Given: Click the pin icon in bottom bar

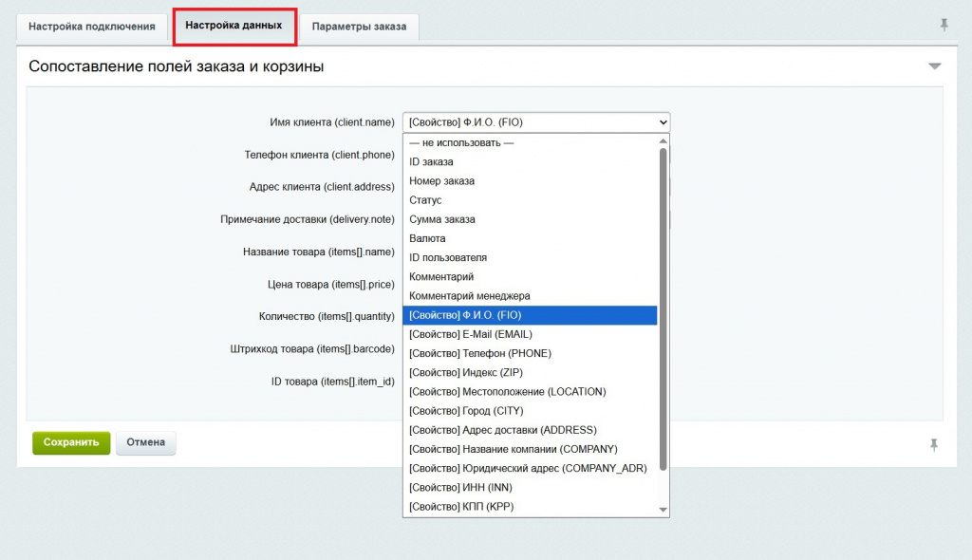Looking at the screenshot, I should [x=934, y=444].
